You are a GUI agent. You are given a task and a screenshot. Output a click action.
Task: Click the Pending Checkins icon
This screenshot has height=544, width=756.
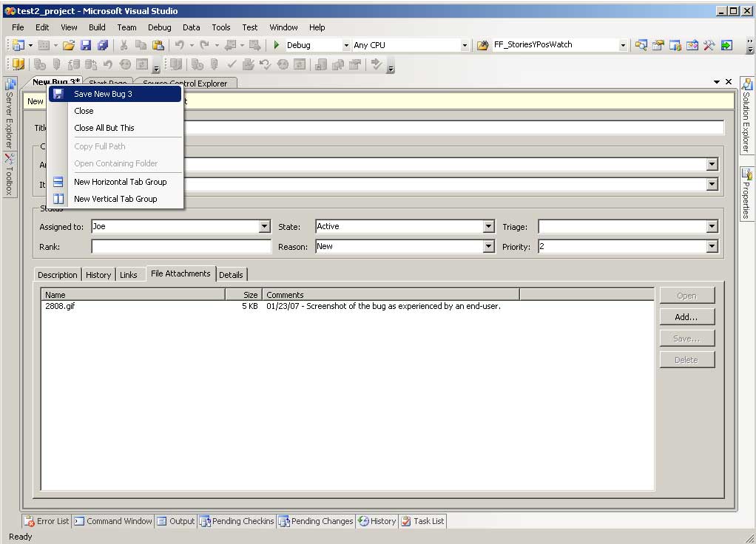click(205, 521)
